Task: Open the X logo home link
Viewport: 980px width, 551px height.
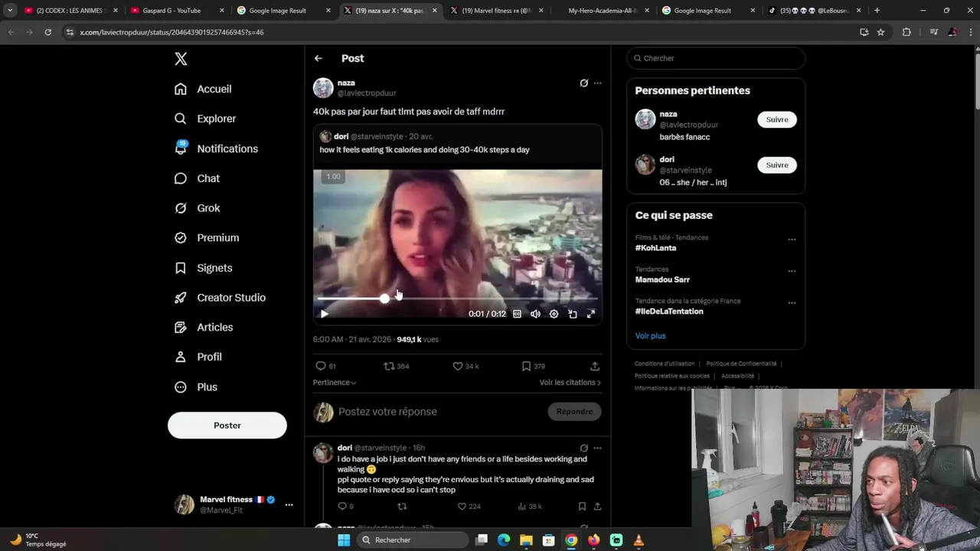Action: click(x=181, y=59)
